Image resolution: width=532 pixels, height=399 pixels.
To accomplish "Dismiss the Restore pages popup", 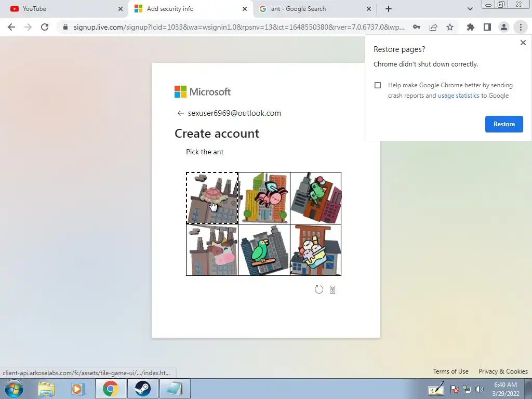I will click(x=523, y=43).
